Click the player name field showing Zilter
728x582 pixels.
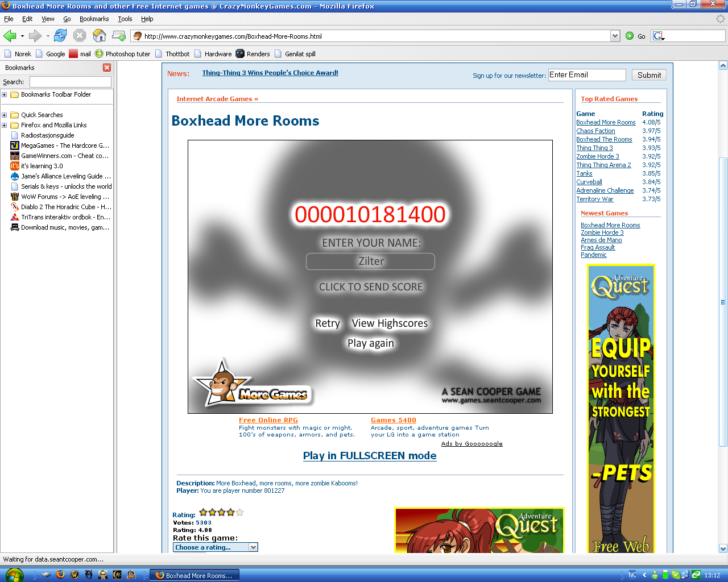370,261
